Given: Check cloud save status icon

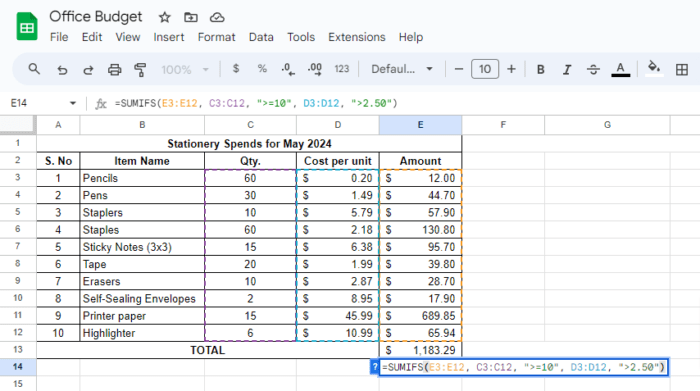Looking at the screenshot, I should point(217,17).
